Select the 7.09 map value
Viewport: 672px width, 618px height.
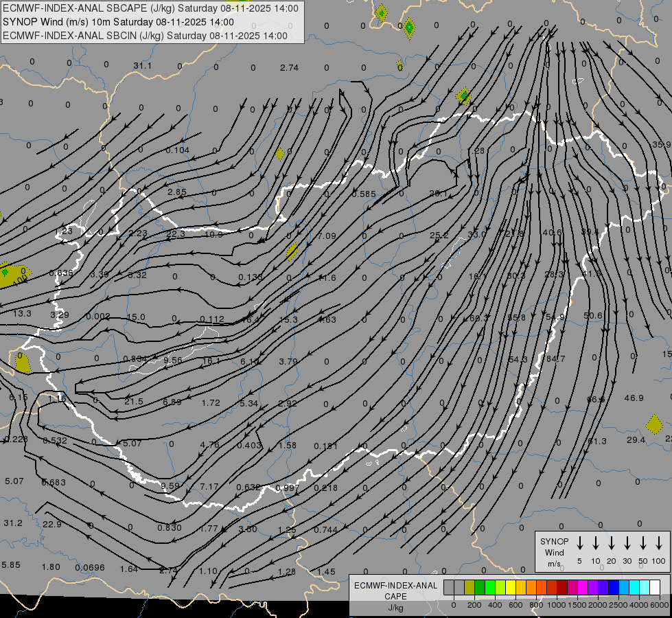[x=327, y=236]
